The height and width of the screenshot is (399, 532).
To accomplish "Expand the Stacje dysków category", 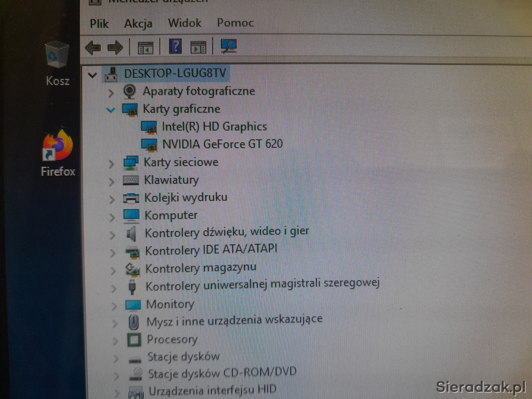I will coord(116,359).
